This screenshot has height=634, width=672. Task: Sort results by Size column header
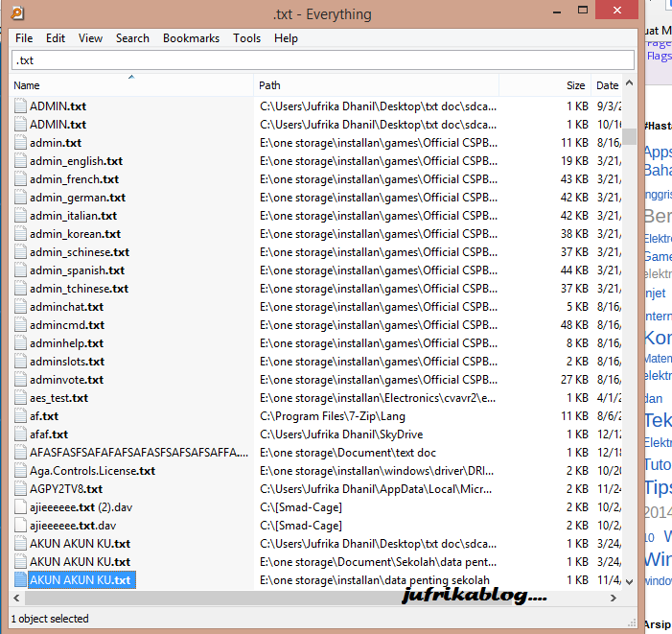coord(545,85)
